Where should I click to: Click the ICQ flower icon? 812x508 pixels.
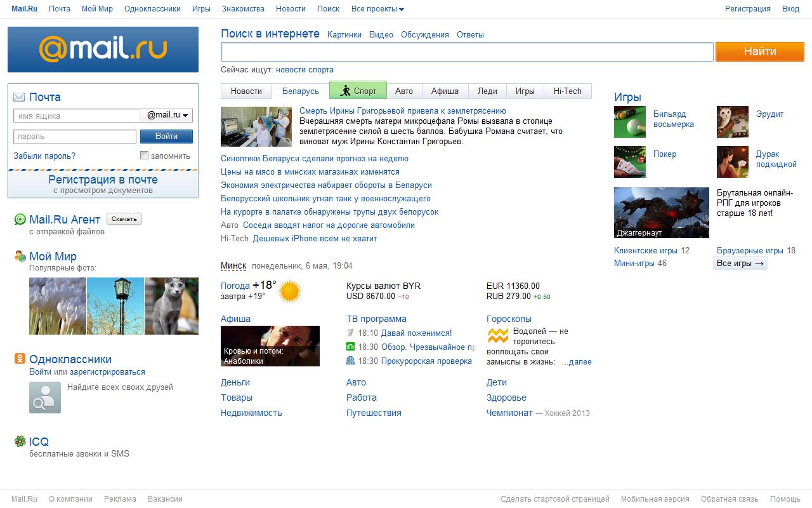[x=20, y=441]
